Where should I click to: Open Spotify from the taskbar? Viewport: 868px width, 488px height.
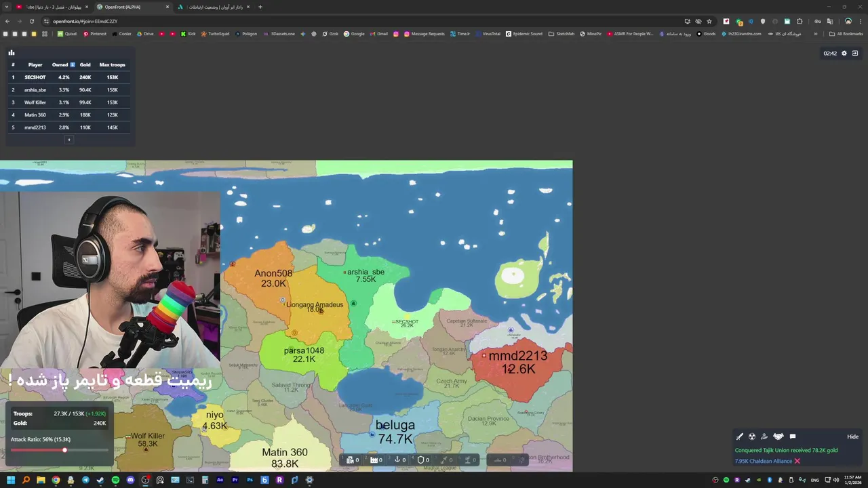point(115,480)
